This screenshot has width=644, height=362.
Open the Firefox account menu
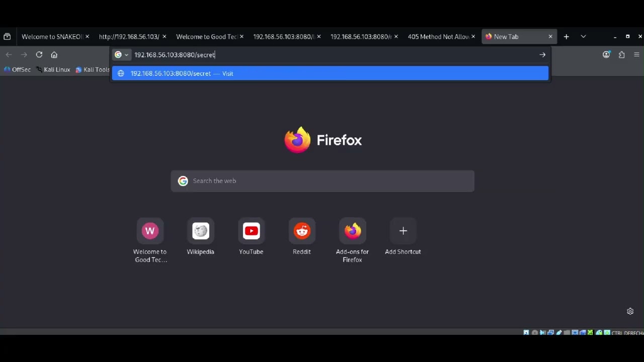[606, 55]
